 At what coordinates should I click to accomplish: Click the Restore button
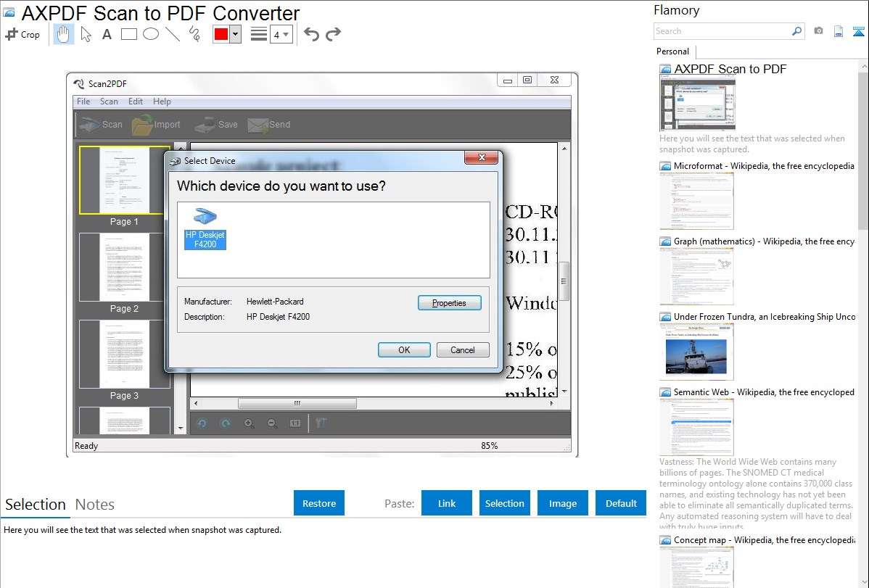[319, 503]
